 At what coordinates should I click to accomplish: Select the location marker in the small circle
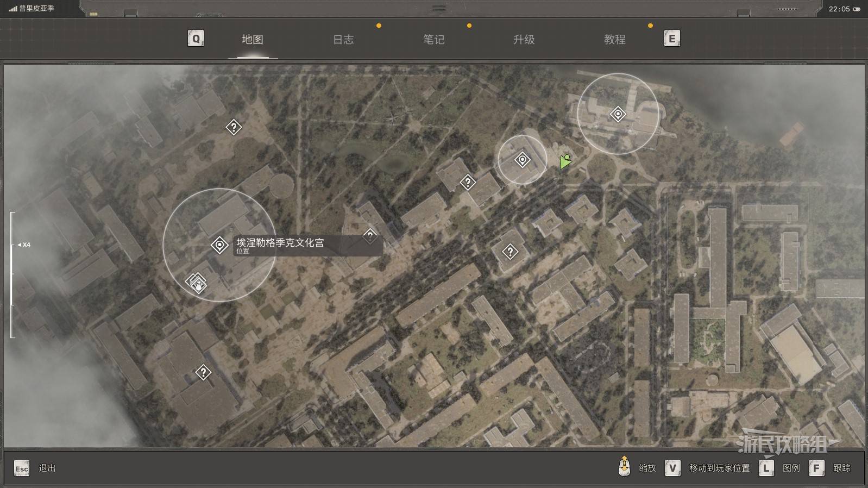(523, 160)
